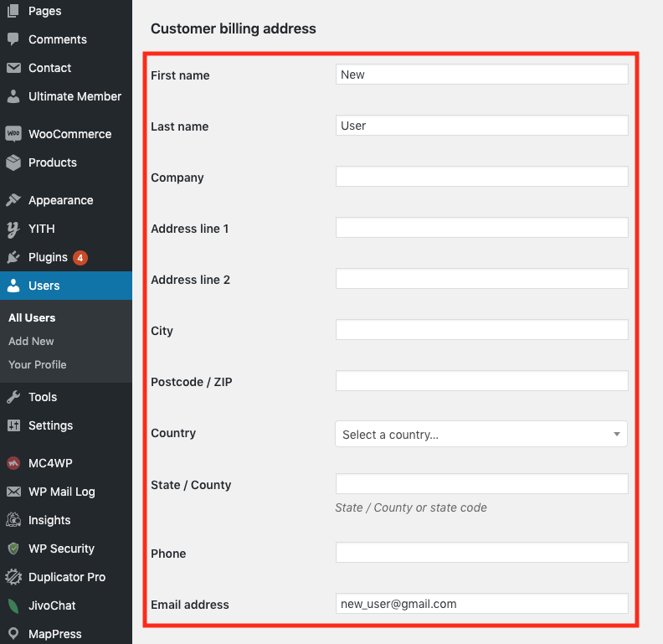
Task: Open the Ultimate Member menu
Action: coord(75,96)
